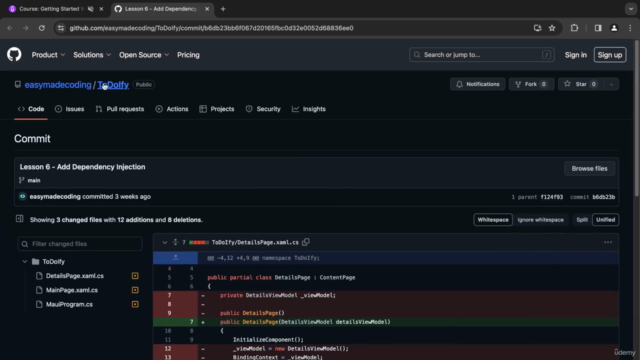The image size is (640, 360).
Task: Collapse the DetailsPage.xaml.cs diff chevron
Action: tap(164, 242)
